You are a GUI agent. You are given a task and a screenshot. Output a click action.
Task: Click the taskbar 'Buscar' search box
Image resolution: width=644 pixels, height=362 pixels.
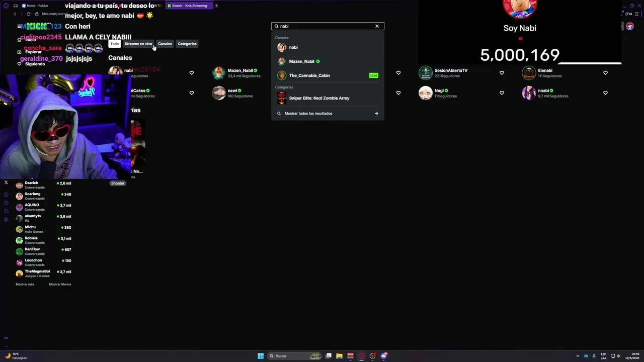pyautogui.click(x=294, y=356)
